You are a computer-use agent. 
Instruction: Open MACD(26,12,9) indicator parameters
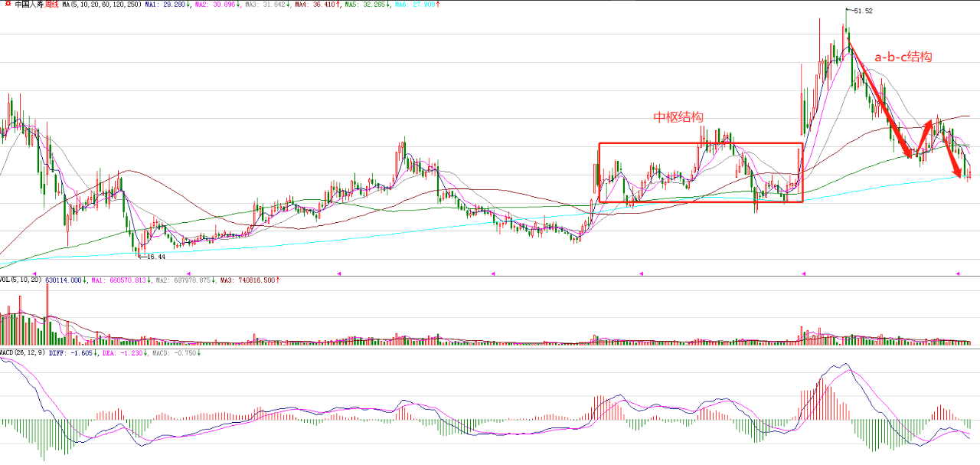[23, 352]
